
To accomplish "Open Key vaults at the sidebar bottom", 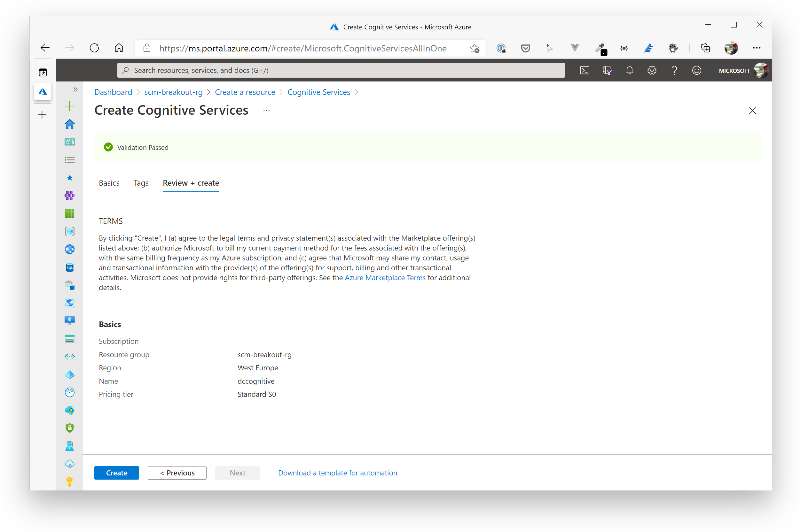I will pos(70,482).
